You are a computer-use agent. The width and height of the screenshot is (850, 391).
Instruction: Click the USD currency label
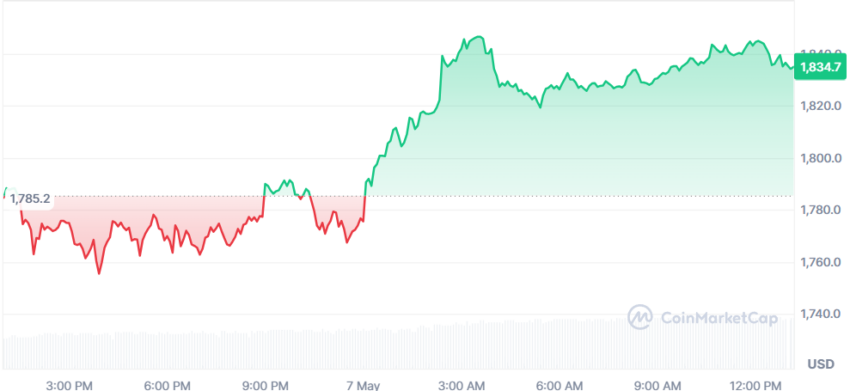[x=821, y=364]
